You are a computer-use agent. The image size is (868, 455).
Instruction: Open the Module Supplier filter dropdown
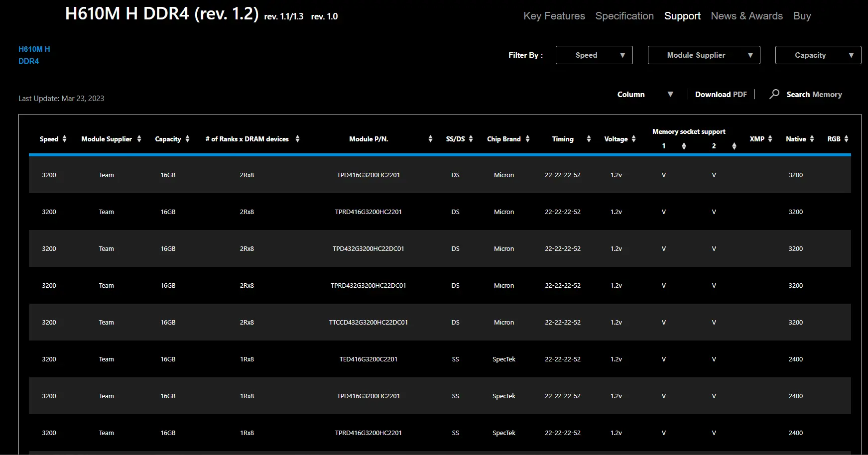click(704, 55)
